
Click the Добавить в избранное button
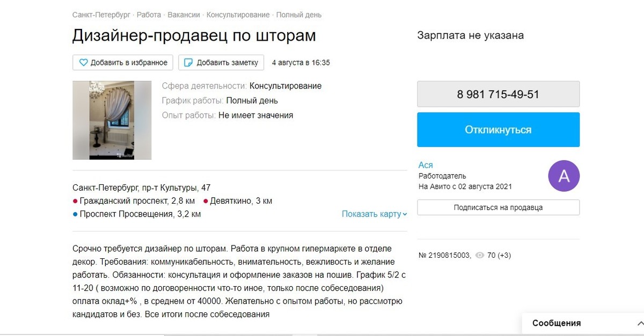click(x=123, y=63)
